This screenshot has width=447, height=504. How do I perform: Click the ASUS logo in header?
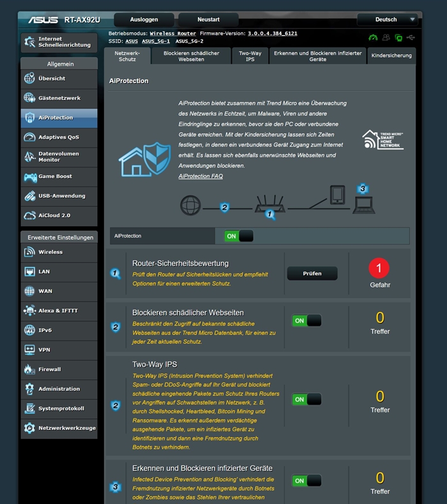43,20
